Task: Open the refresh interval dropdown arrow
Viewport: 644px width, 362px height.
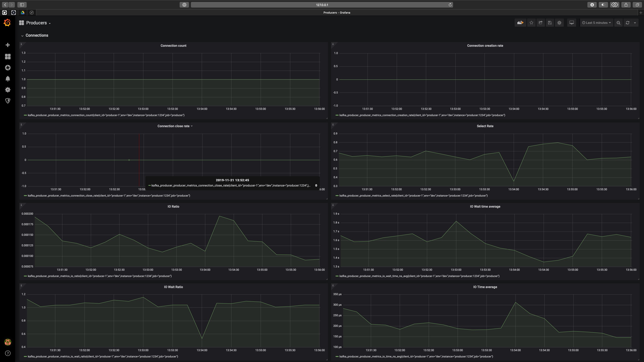Action: (x=635, y=23)
